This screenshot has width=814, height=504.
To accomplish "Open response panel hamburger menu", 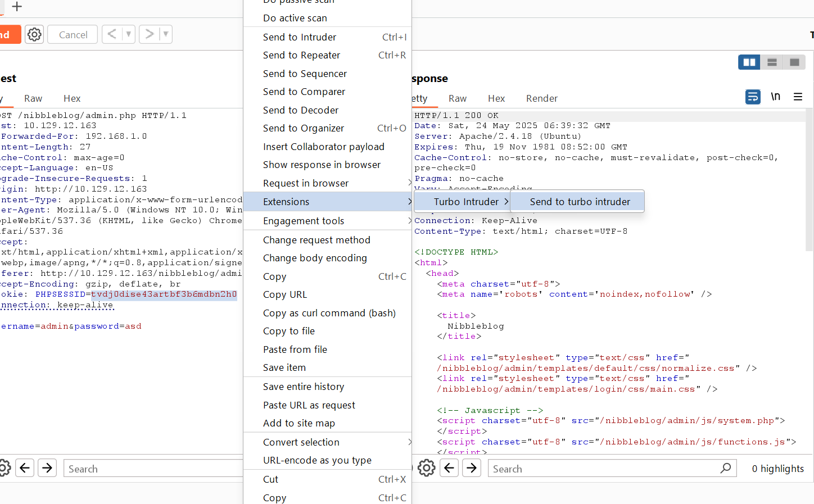I will (798, 97).
